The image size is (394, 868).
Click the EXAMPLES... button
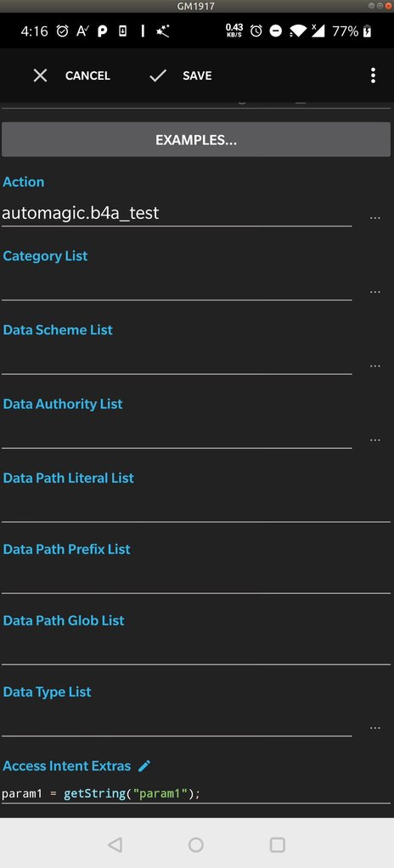[196, 139]
